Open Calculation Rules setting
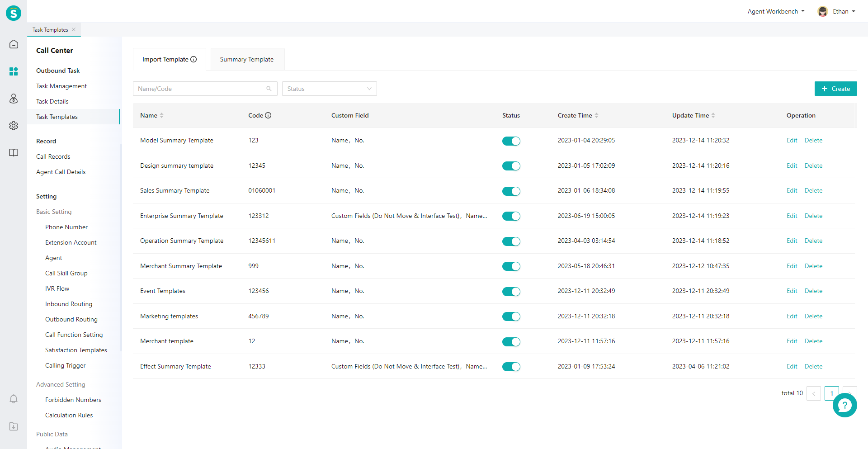The image size is (868, 449). point(69,415)
